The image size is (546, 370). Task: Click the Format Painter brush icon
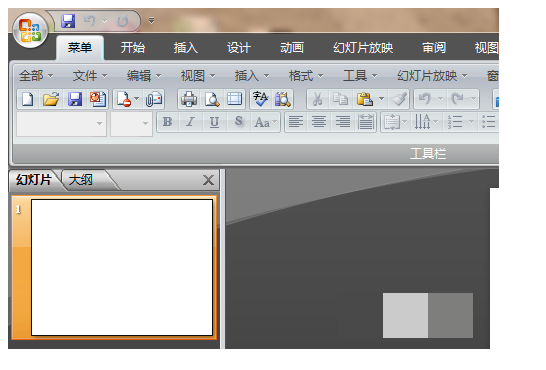(x=399, y=99)
